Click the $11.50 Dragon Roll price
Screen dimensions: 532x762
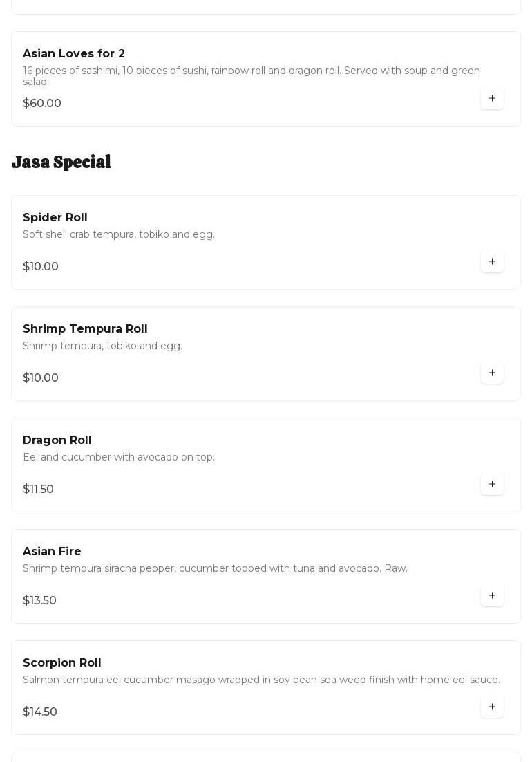click(x=38, y=490)
